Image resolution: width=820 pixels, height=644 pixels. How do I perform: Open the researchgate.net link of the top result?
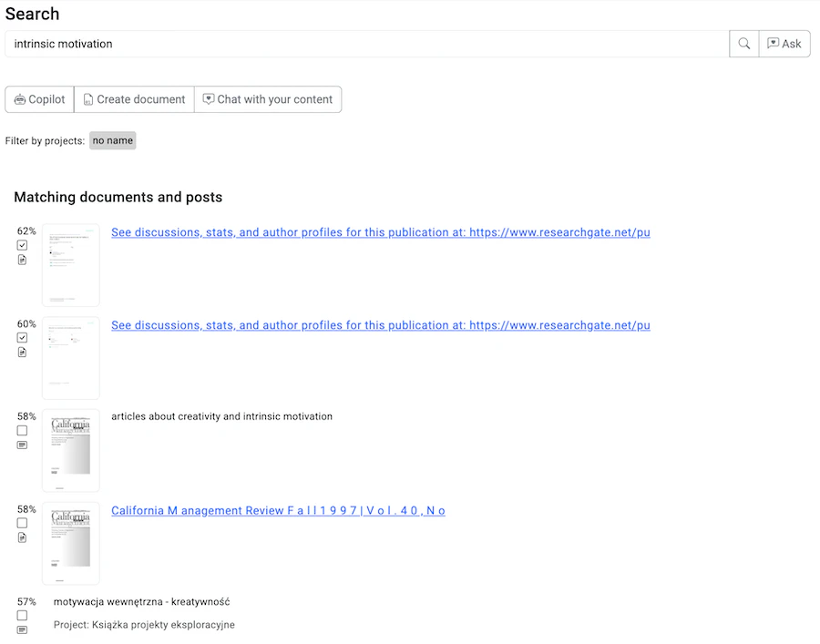point(380,232)
